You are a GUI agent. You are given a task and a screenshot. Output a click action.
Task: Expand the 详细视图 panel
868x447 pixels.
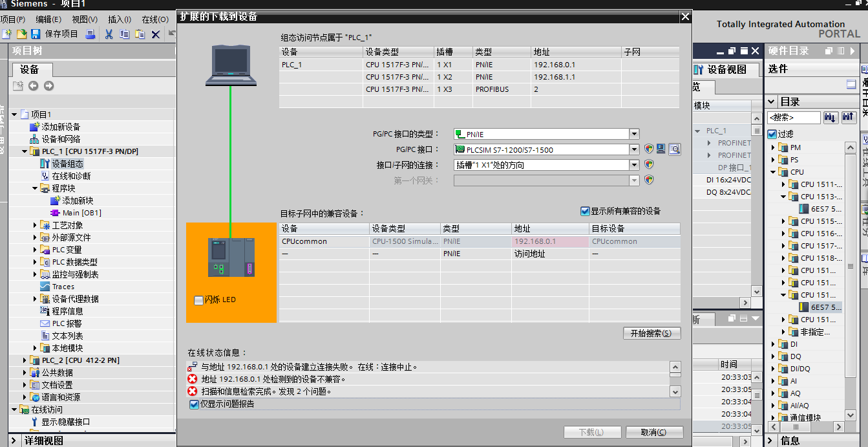tap(14, 441)
